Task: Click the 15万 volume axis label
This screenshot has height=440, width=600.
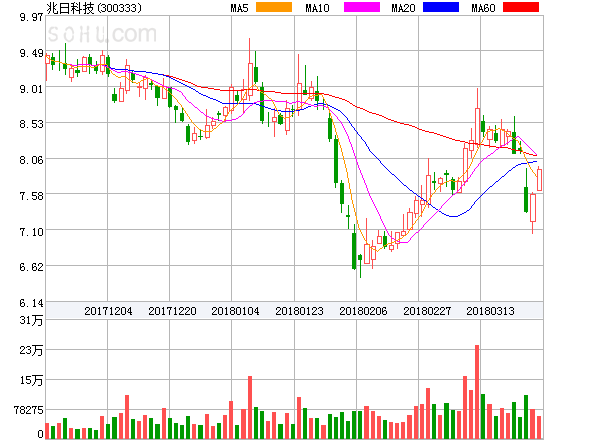Action: [x=31, y=380]
